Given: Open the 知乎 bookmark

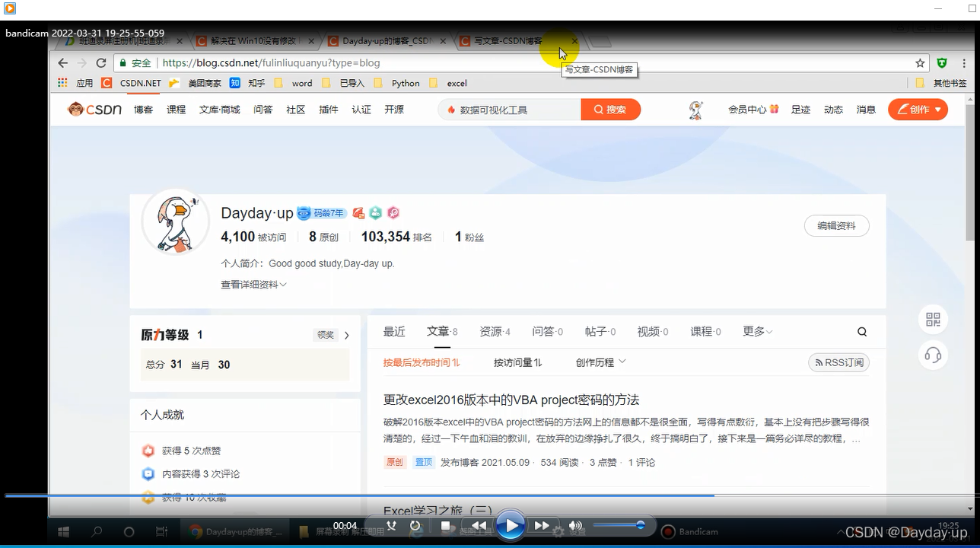Looking at the screenshot, I should click(247, 83).
